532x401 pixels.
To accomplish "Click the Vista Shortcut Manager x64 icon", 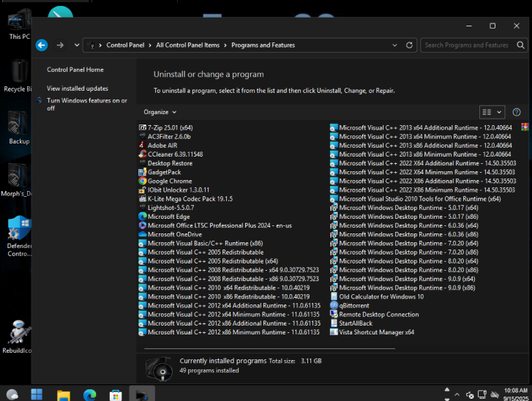I will (334, 331).
